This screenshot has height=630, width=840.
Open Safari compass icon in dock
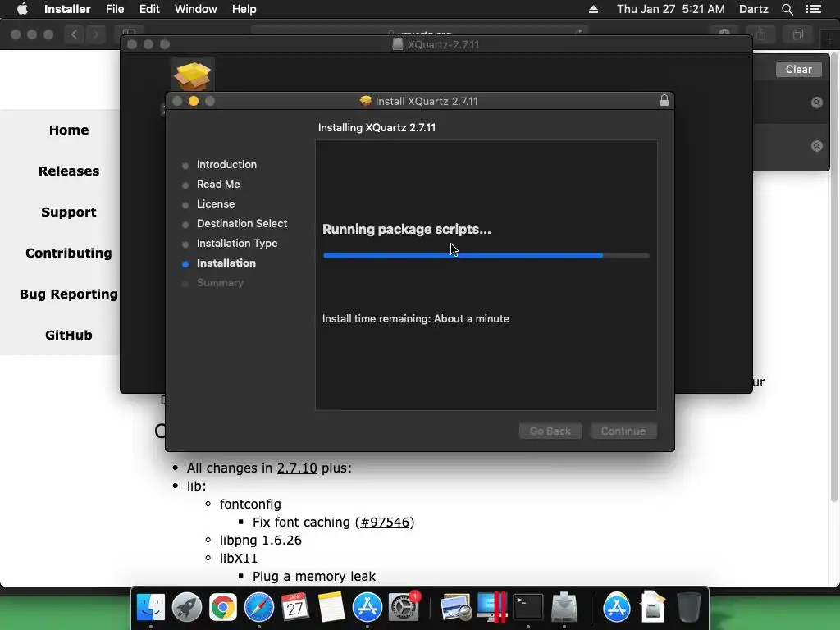259,607
